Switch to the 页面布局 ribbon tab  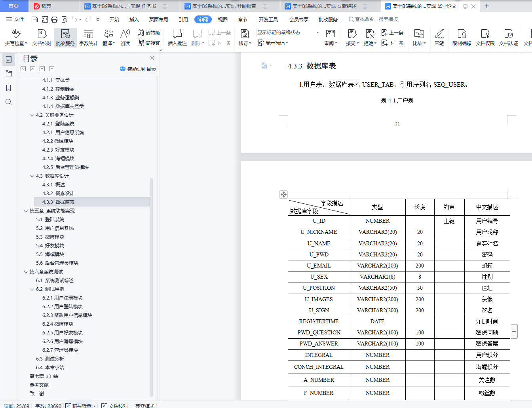click(158, 19)
